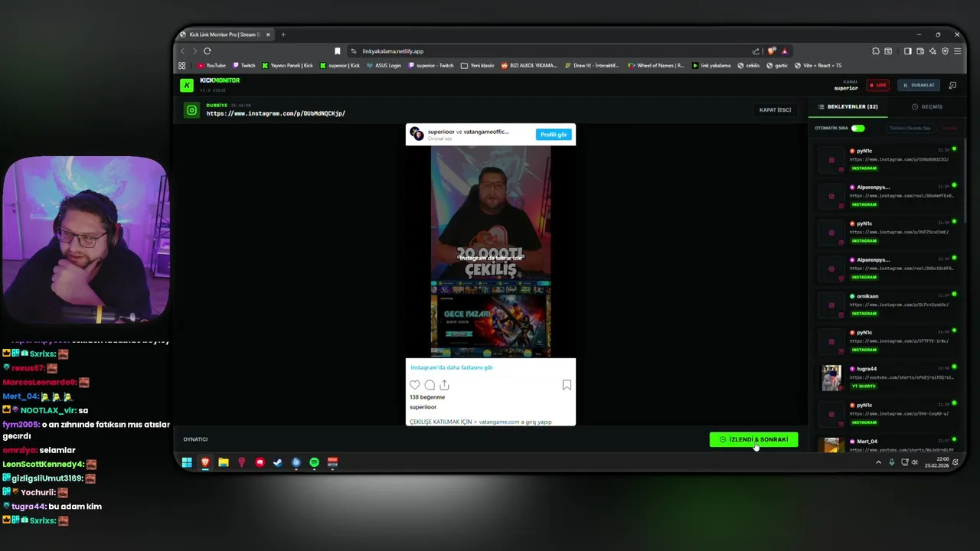Click the icon right of the DURAKLAT button

(x=952, y=85)
